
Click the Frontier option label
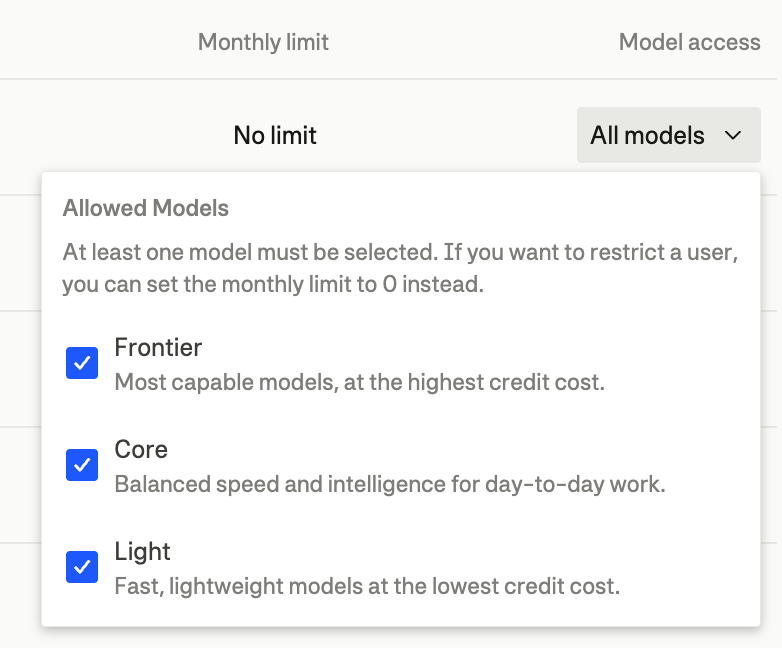click(x=158, y=347)
